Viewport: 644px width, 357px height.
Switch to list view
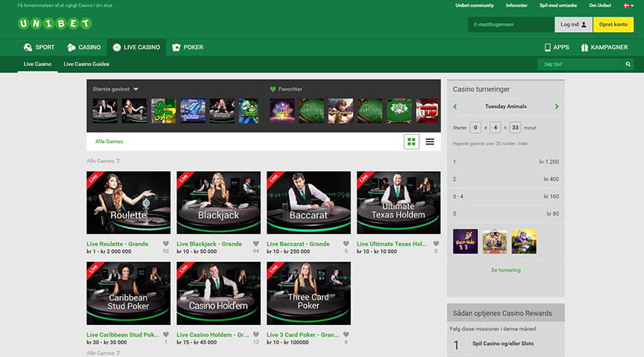click(x=430, y=141)
